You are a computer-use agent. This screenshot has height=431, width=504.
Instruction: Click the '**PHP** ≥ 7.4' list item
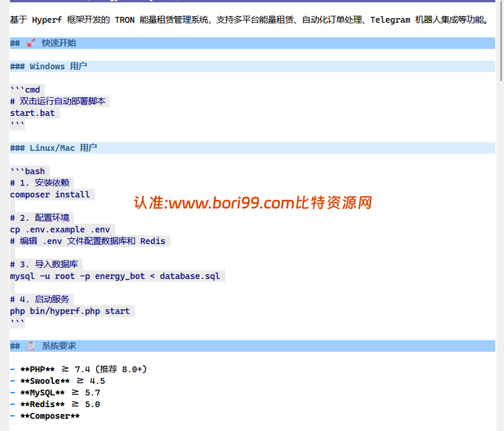79,369
